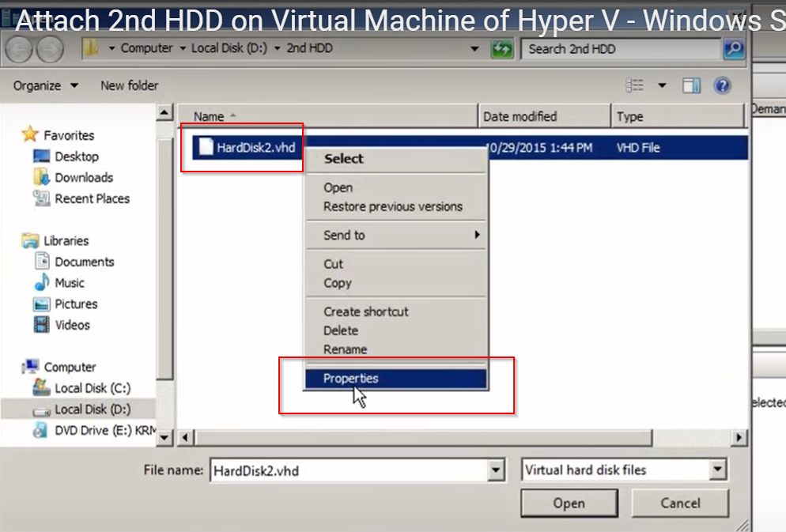
Task: Expand the arrow after Computer in the breadcrumb
Action: [183, 48]
